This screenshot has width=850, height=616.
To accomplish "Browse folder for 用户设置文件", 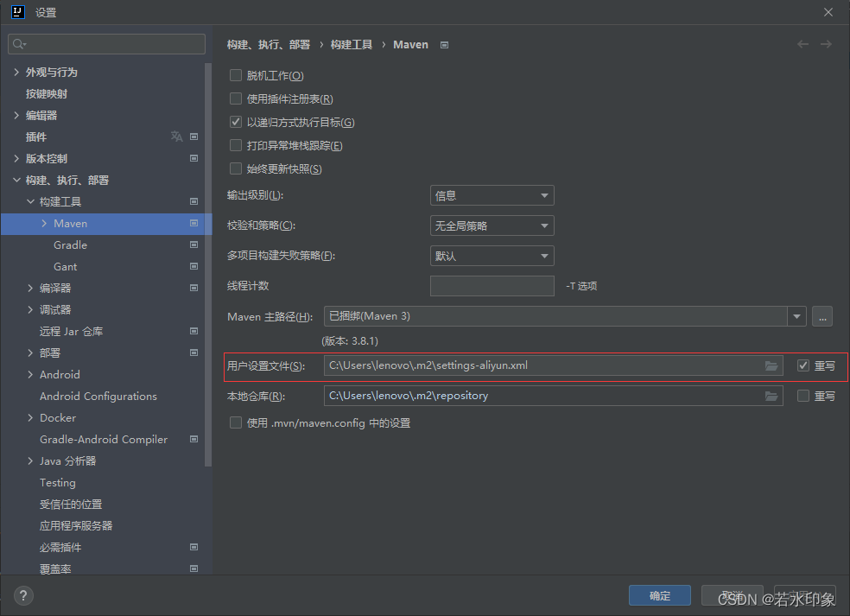I will [771, 366].
